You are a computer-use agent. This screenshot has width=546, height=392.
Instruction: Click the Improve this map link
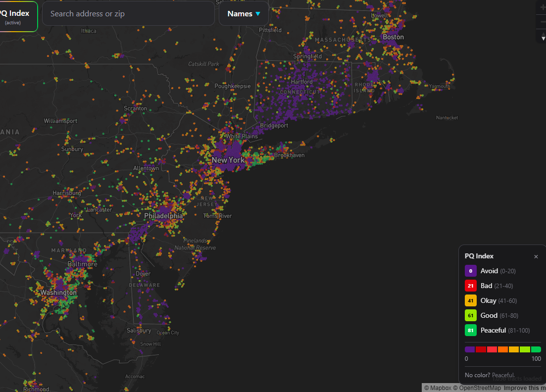pyautogui.click(x=524, y=388)
